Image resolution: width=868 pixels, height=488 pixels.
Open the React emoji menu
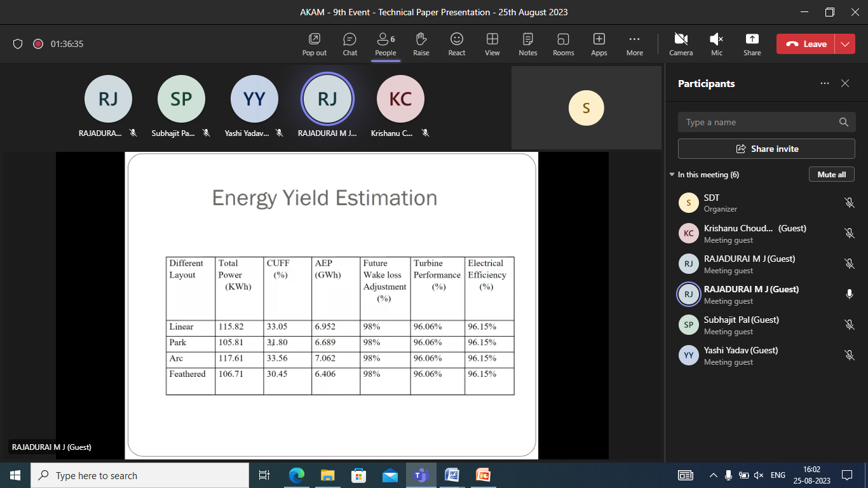[x=456, y=43]
